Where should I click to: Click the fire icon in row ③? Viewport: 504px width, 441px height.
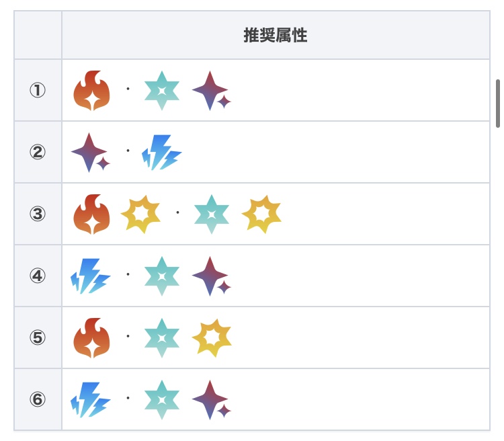tap(91, 214)
